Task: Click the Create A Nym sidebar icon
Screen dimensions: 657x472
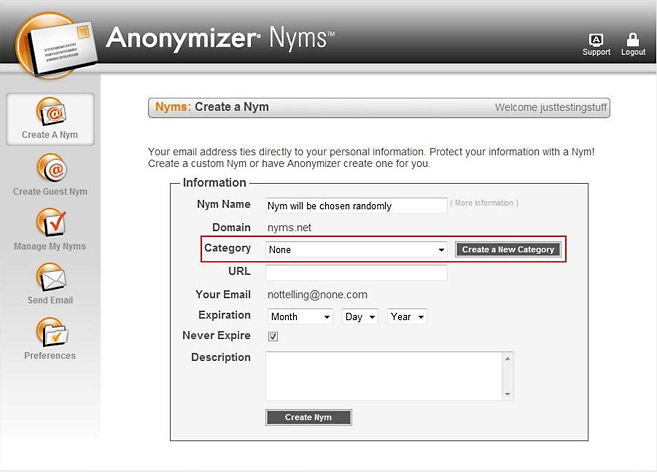Action: [x=50, y=111]
